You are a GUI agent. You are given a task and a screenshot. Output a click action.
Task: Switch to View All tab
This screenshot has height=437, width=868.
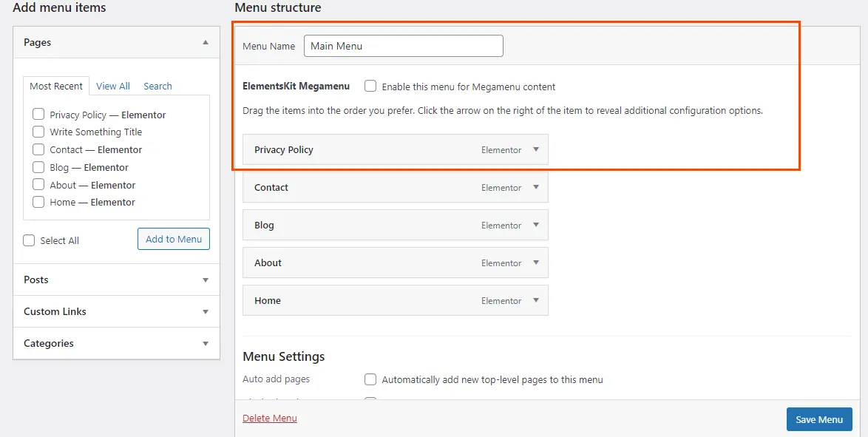click(x=113, y=86)
